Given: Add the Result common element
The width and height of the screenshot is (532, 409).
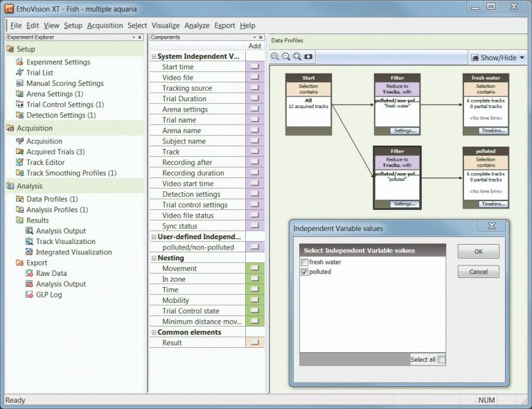Looking at the screenshot, I should point(254,342).
